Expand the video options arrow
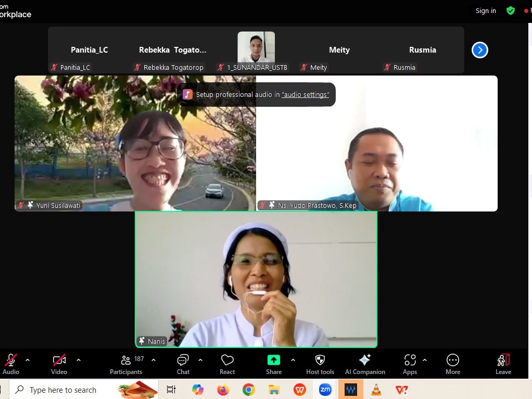This screenshot has width=532, height=399. click(79, 360)
